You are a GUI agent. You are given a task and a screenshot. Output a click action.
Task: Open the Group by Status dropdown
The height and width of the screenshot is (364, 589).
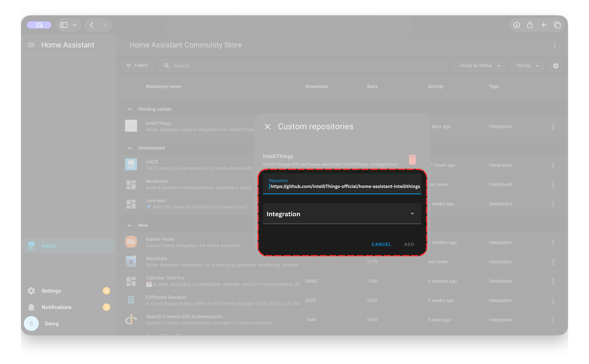[479, 65]
